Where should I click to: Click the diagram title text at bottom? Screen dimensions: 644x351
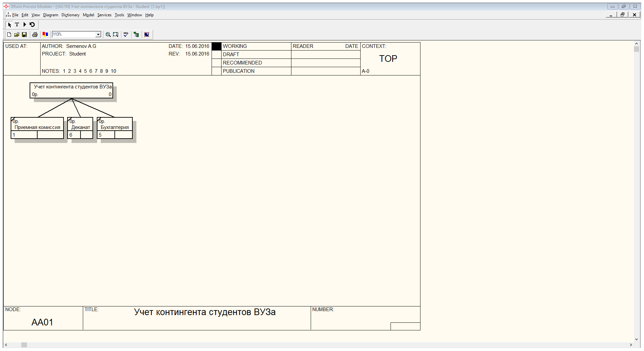pos(205,312)
